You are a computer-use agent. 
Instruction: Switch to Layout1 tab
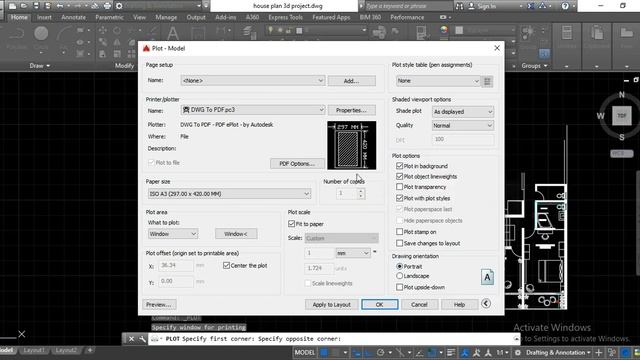[33, 350]
